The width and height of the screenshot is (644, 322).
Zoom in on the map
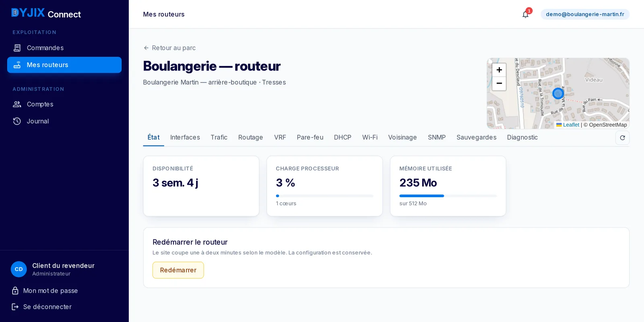[499, 70]
